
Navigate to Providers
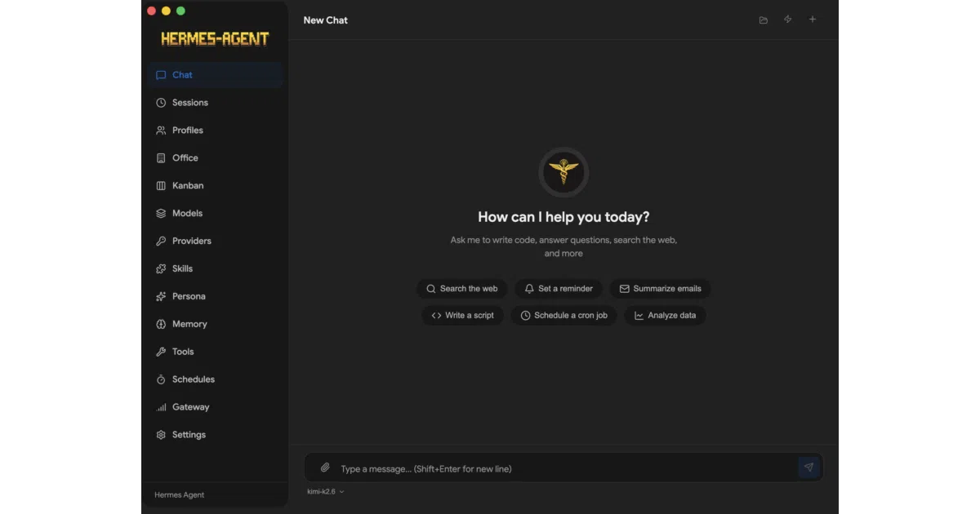click(216, 241)
